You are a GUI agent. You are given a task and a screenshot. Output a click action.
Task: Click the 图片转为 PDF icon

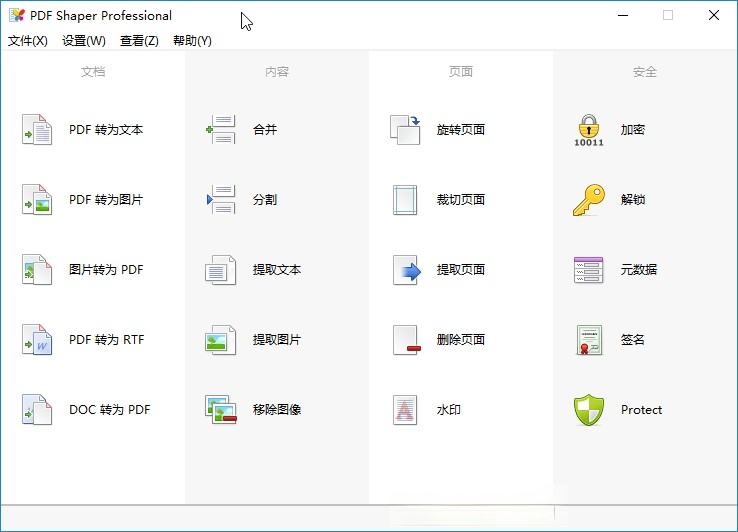(x=37, y=270)
